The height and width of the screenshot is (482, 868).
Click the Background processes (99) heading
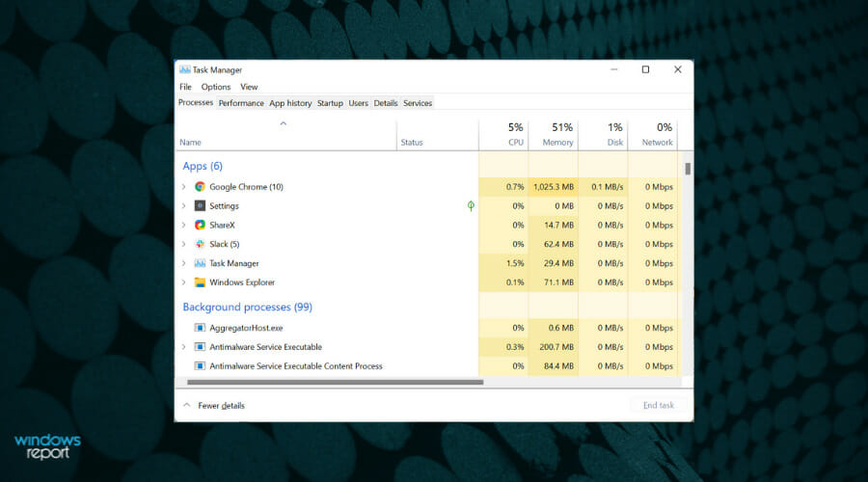pos(248,308)
